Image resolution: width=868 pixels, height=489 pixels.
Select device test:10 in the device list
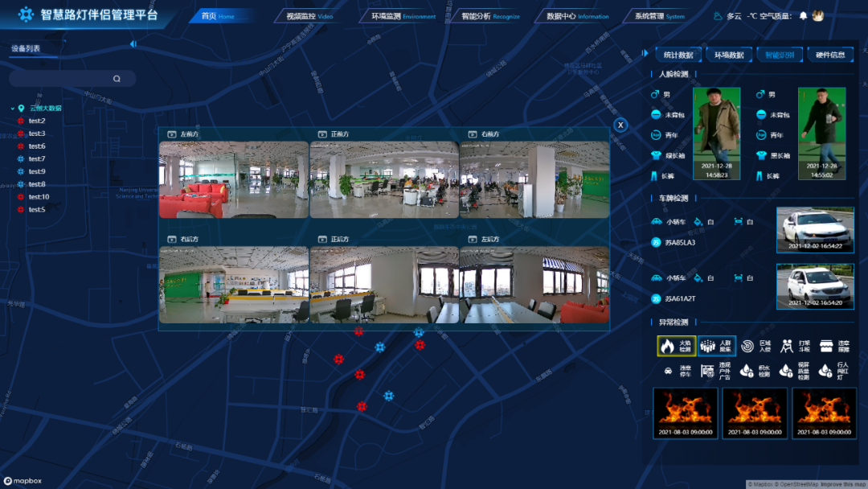point(39,197)
